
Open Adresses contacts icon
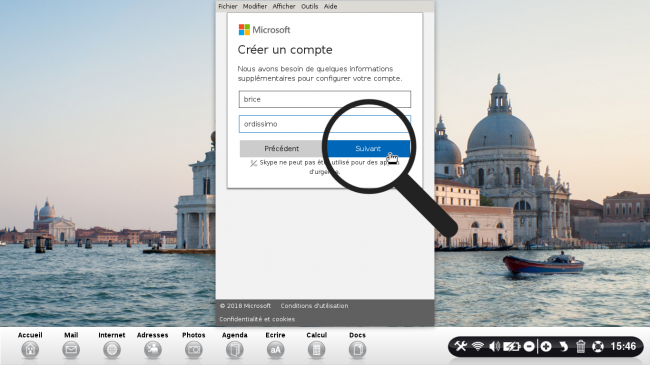click(153, 350)
